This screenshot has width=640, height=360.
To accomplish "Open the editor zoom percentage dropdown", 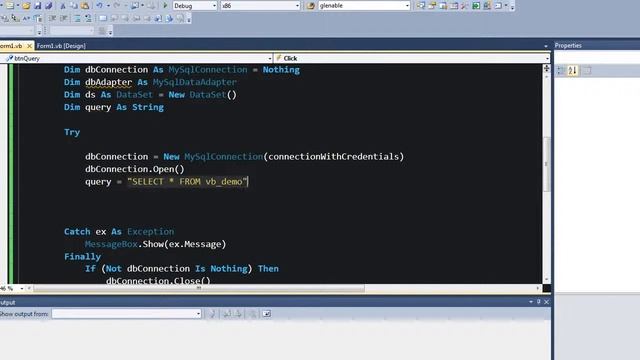I will click(22, 289).
